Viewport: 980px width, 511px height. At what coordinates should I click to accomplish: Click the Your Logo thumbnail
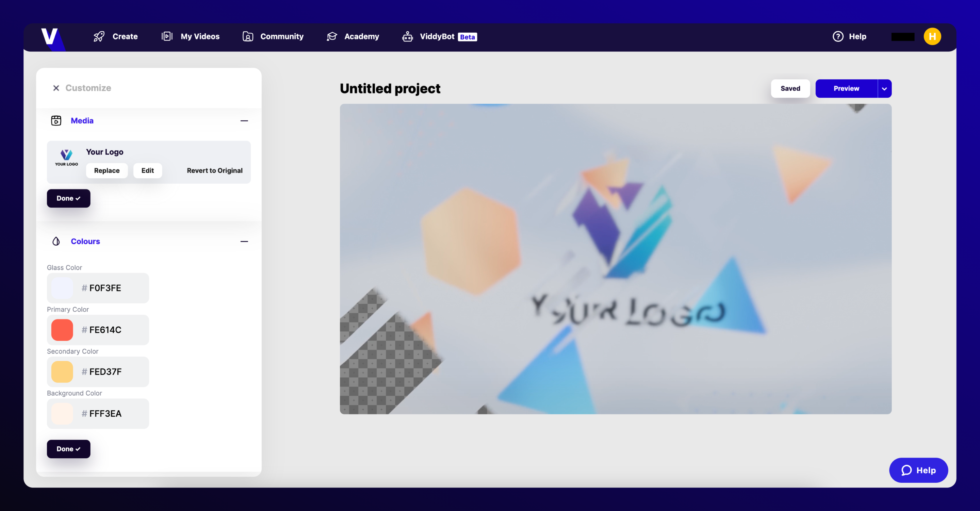point(67,158)
